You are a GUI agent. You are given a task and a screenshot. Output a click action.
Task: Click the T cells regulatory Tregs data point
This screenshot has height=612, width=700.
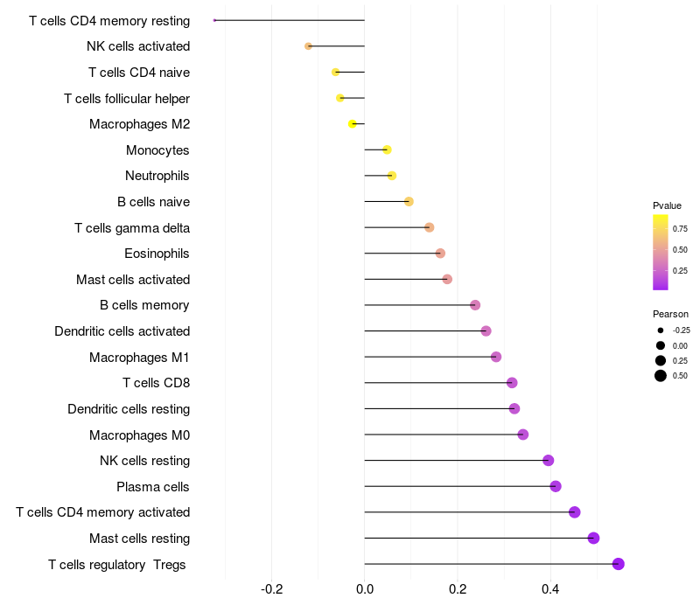point(618,564)
